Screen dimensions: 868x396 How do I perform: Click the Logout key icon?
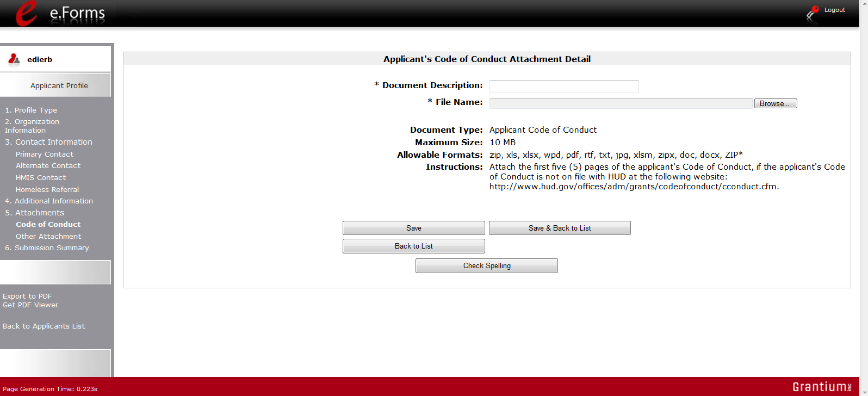pyautogui.click(x=813, y=13)
